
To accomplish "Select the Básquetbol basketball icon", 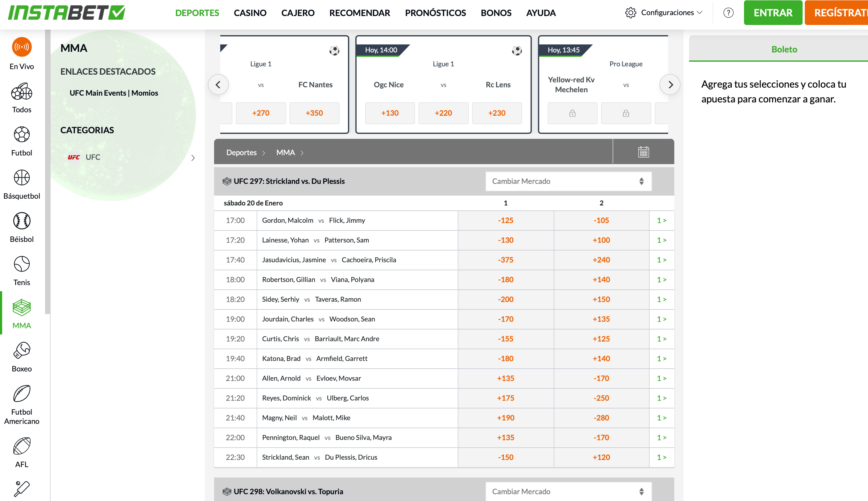I will (x=22, y=178).
